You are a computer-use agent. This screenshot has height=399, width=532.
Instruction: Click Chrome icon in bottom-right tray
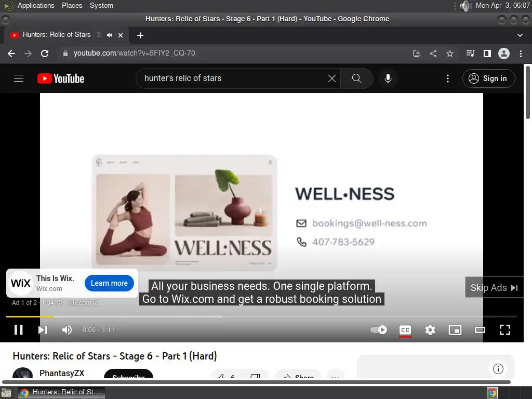[x=493, y=393]
